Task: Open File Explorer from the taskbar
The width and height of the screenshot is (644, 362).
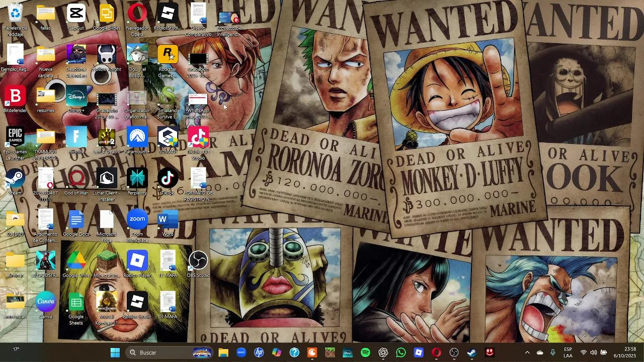Action: click(223, 352)
